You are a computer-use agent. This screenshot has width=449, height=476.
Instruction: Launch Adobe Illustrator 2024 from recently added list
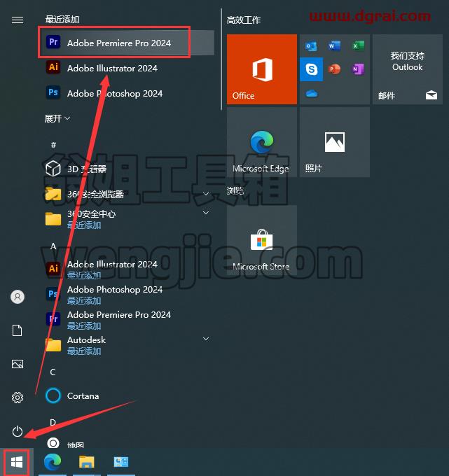tap(127, 68)
